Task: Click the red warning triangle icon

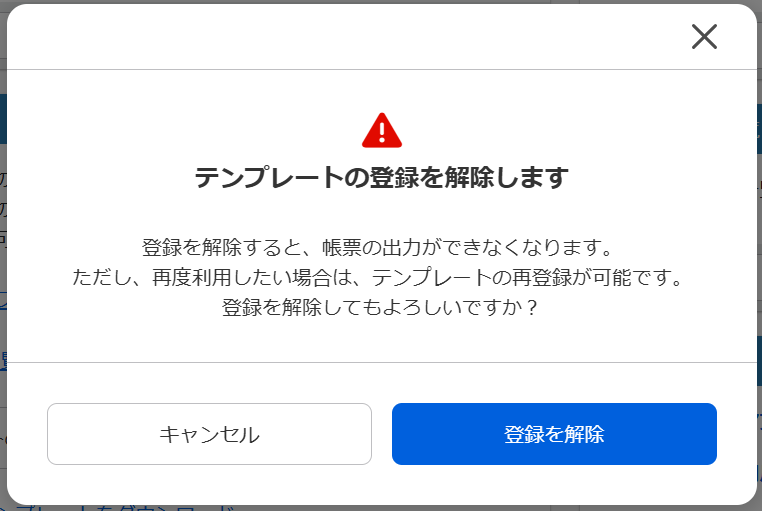Action: [x=382, y=131]
